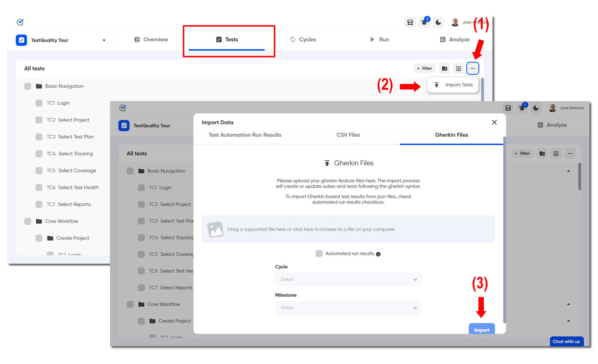
Task: Open the inbox tray icon in header
Action: click(x=410, y=22)
